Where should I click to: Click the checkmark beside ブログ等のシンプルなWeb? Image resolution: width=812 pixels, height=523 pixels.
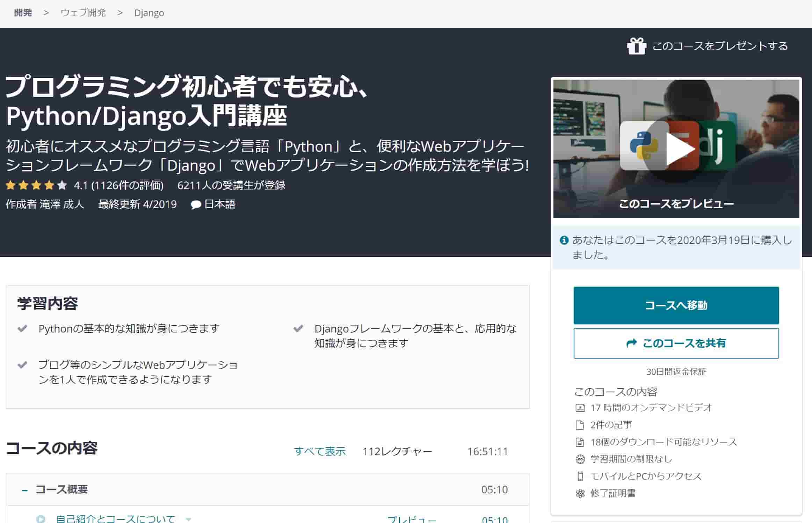[22, 365]
